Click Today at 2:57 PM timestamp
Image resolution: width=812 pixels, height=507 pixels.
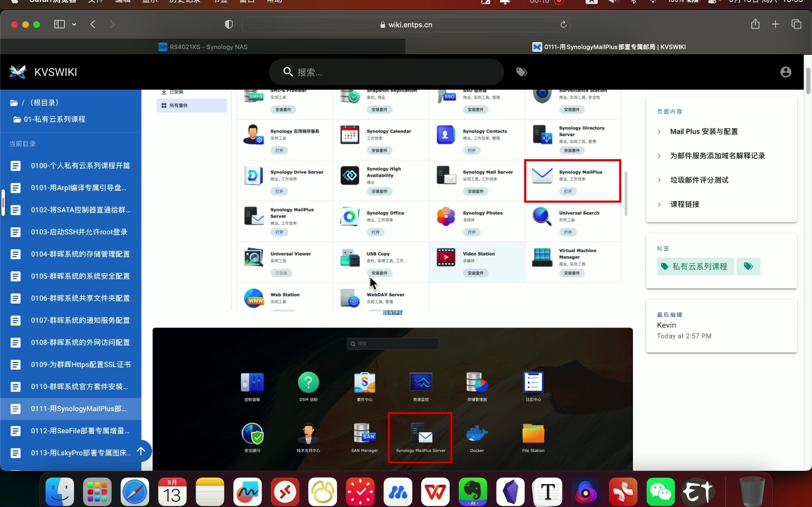(684, 336)
